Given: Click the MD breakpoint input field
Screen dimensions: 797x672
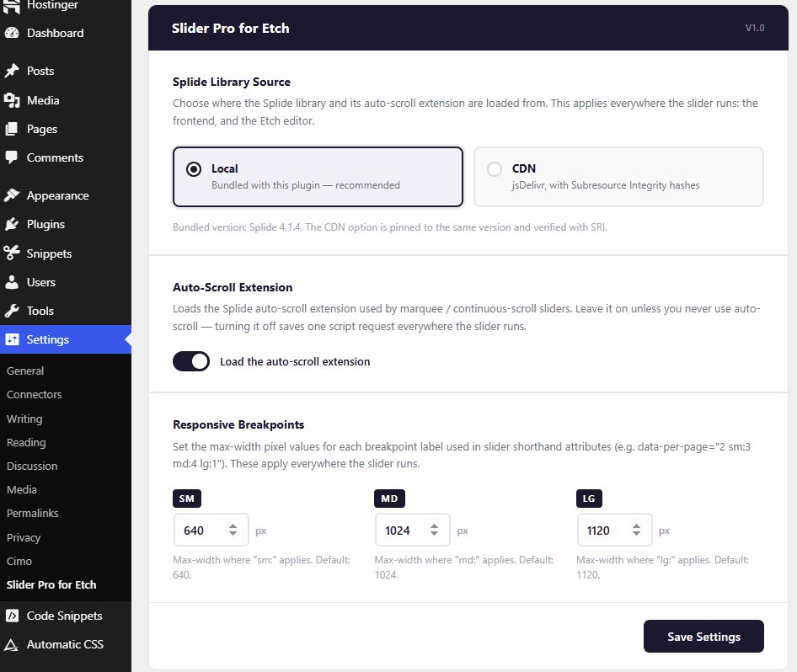Looking at the screenshot, I should (412, 530).
